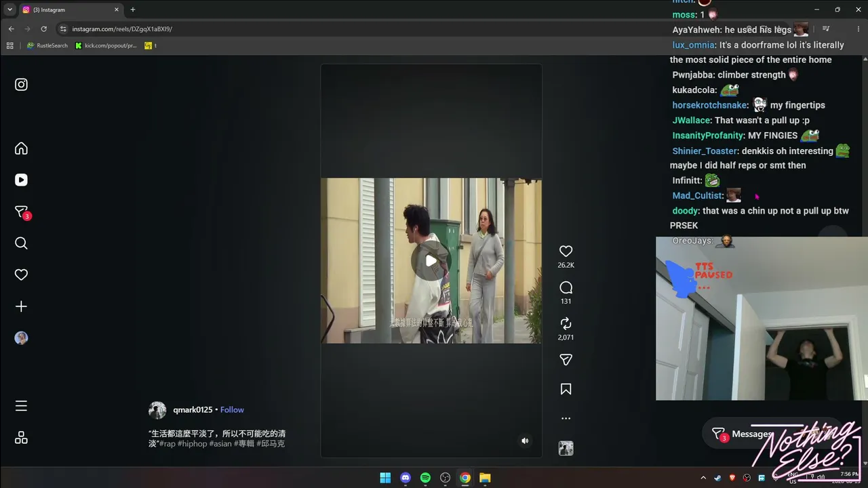Open OBS Studio from the taskbar
The width and height of the screenshot is (868, 488).
pyautogui.click(x=445, y=478)
